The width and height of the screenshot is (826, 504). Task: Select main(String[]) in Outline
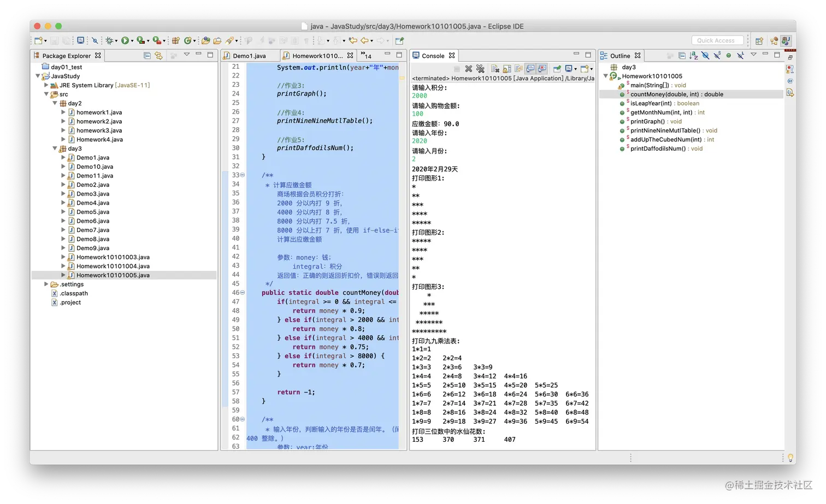pyautogui.click(x=658, y=85)
